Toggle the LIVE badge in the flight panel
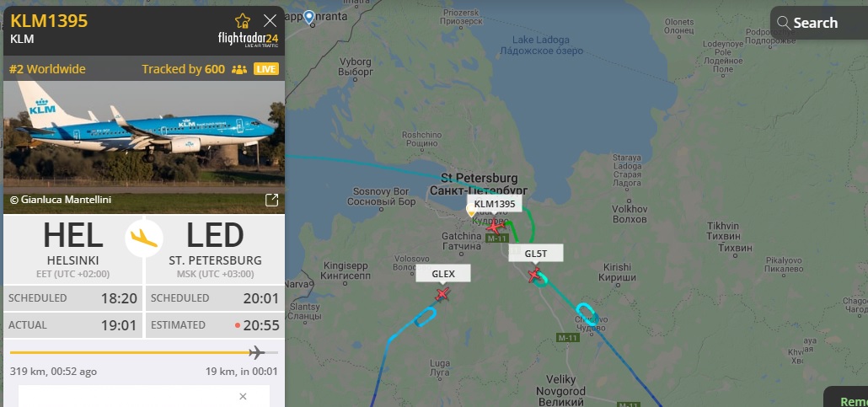Viewport: 868px width, 407px height. click(266, 69)
